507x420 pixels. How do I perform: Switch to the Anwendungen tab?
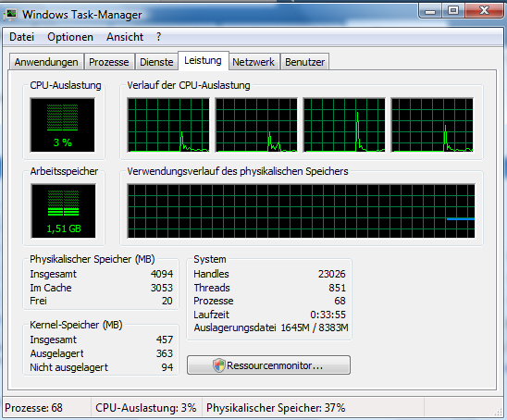point(46,62)
